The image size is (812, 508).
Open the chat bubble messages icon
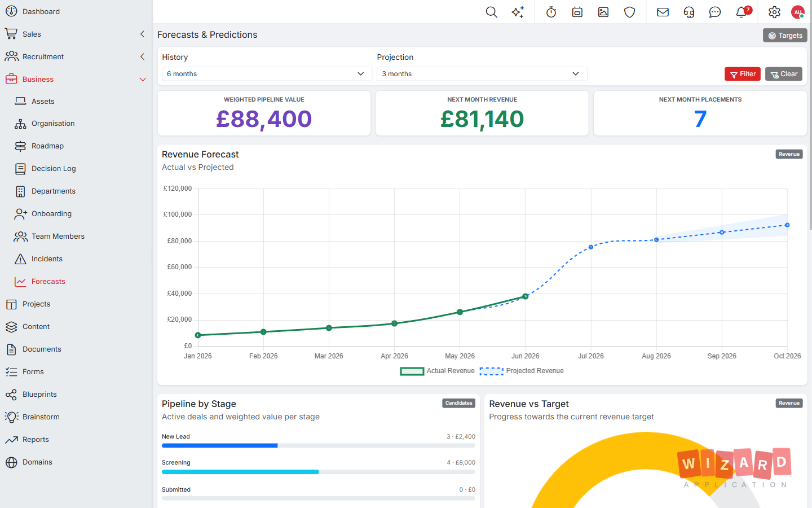(715, 12)
